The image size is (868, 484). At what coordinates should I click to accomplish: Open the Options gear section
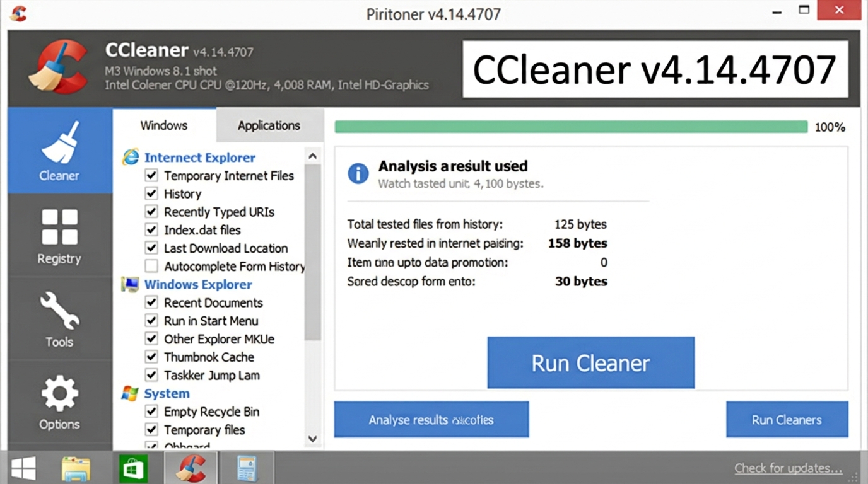[60, 402]
